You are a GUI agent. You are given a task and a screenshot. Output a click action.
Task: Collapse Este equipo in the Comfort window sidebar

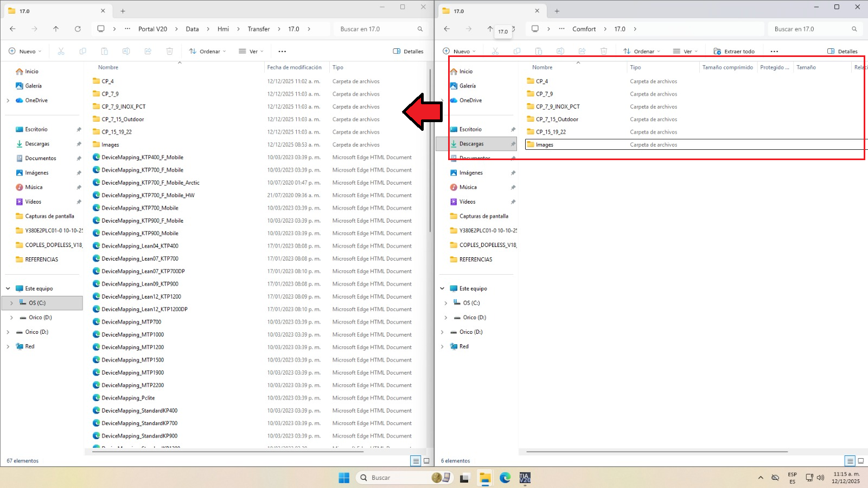point(442,288)
